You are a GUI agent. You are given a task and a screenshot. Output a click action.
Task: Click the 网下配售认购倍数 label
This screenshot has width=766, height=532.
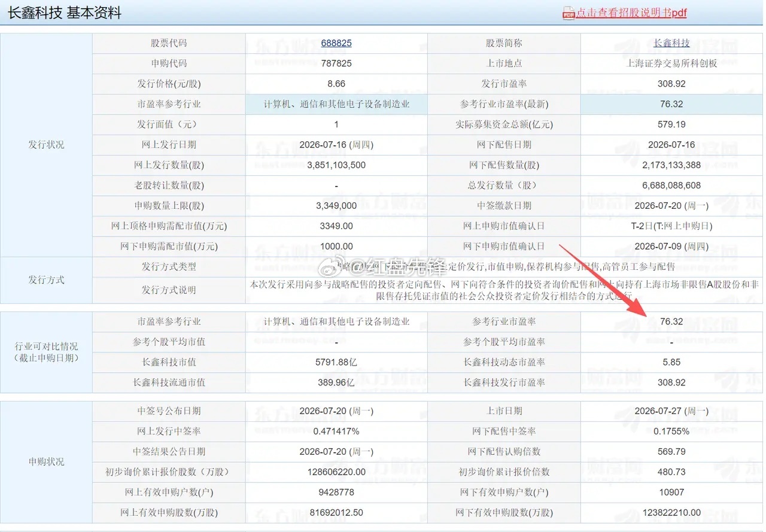(504, 452)
